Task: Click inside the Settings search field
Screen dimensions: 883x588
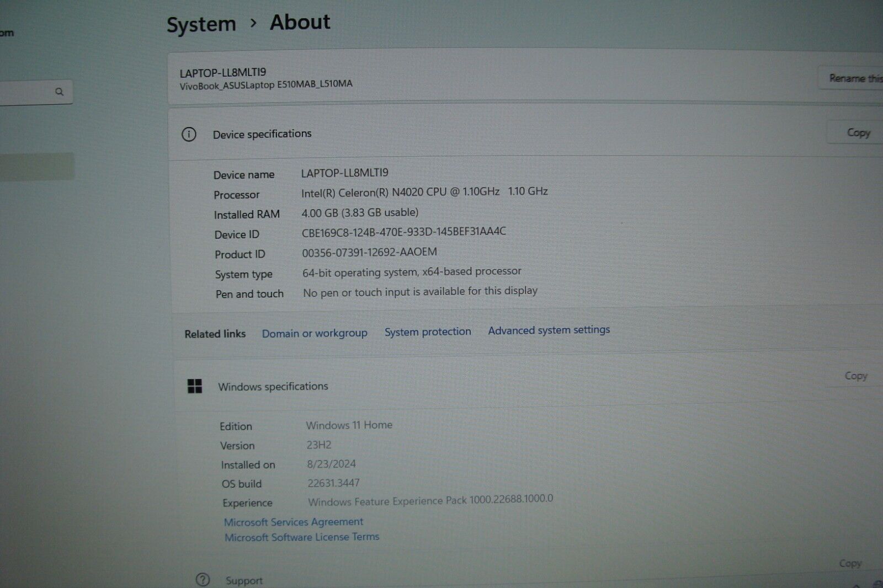Action: 33,91
